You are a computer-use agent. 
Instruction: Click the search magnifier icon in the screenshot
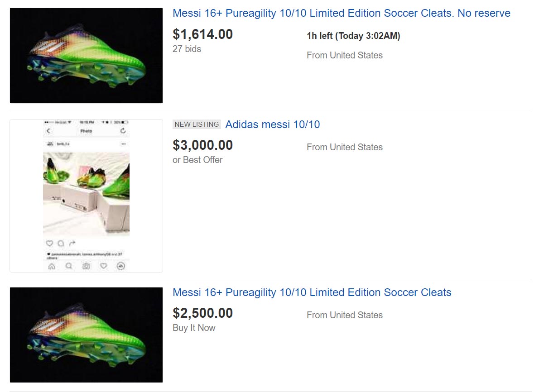[69, 265]
